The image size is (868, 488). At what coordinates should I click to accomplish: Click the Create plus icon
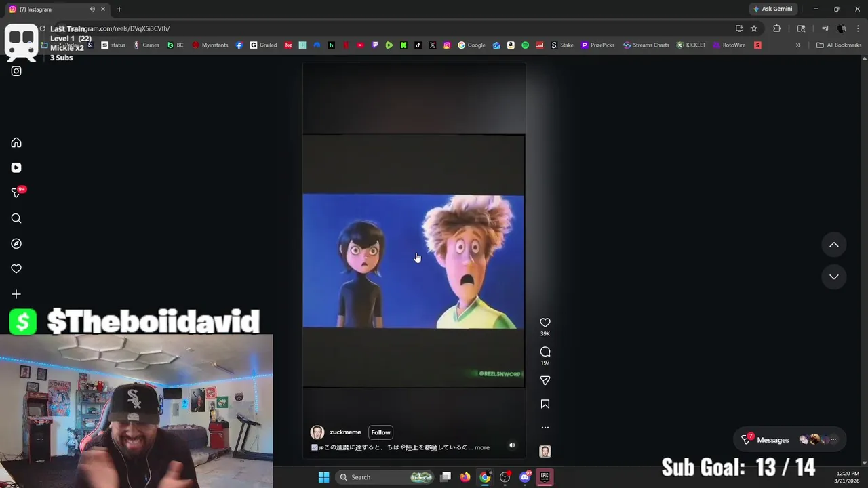pos(16,294)
